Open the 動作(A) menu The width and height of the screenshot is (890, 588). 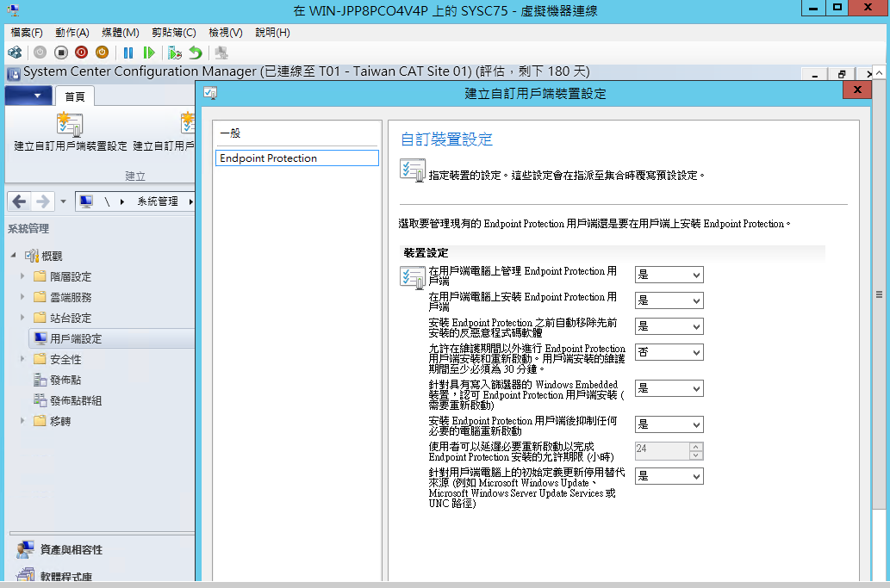(72, 33)
